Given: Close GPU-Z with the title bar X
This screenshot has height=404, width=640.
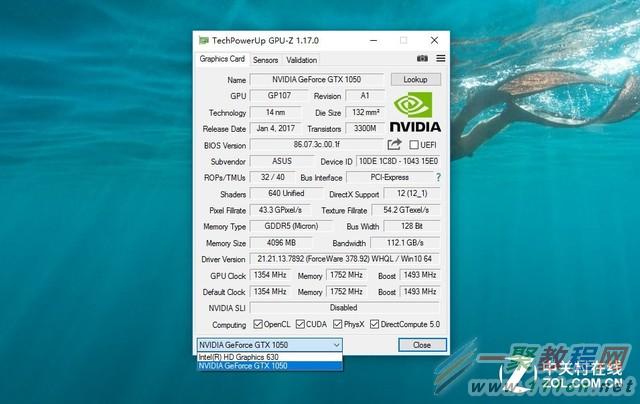Looking at the screenshot, I should (x=434, y=40).
